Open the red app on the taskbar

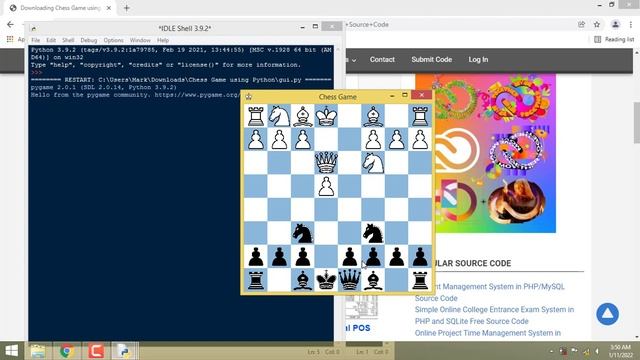click(x=96, y=351)
